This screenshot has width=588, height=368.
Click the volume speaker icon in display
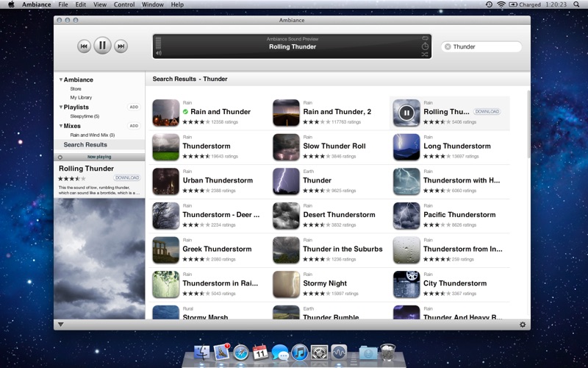(x=159, y=53)
